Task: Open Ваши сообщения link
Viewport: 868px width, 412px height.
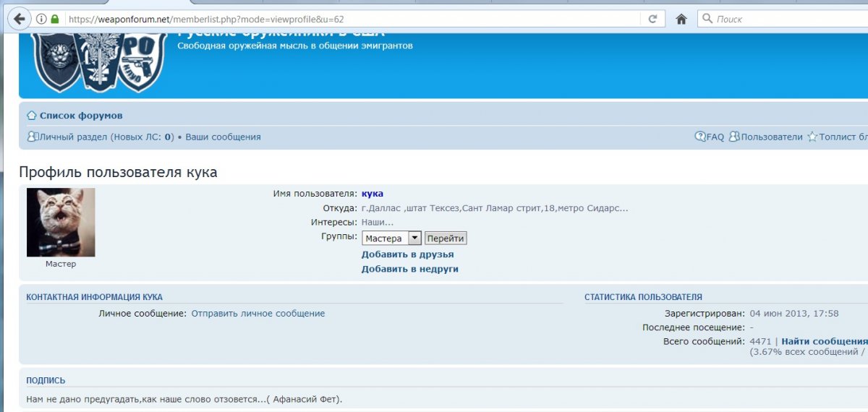Action: [223, 137]
